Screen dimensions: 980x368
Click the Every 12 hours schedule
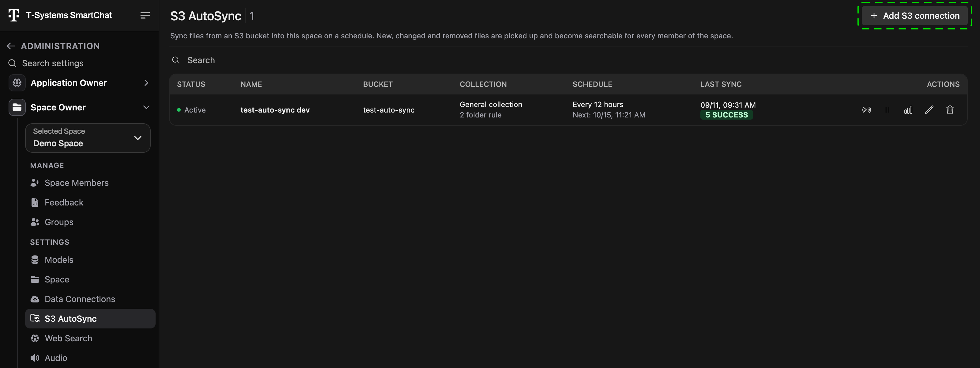(x=598, y=104)
